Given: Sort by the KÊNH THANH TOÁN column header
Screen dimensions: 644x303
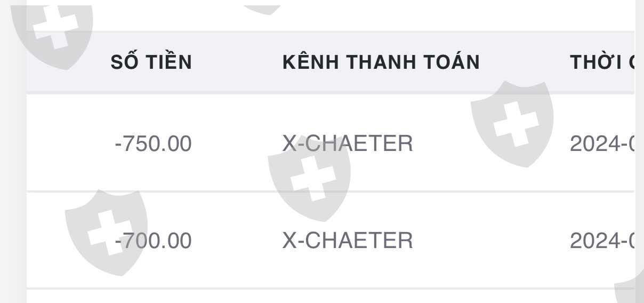Looking at the screenshot, I should (x=381, y=62).
